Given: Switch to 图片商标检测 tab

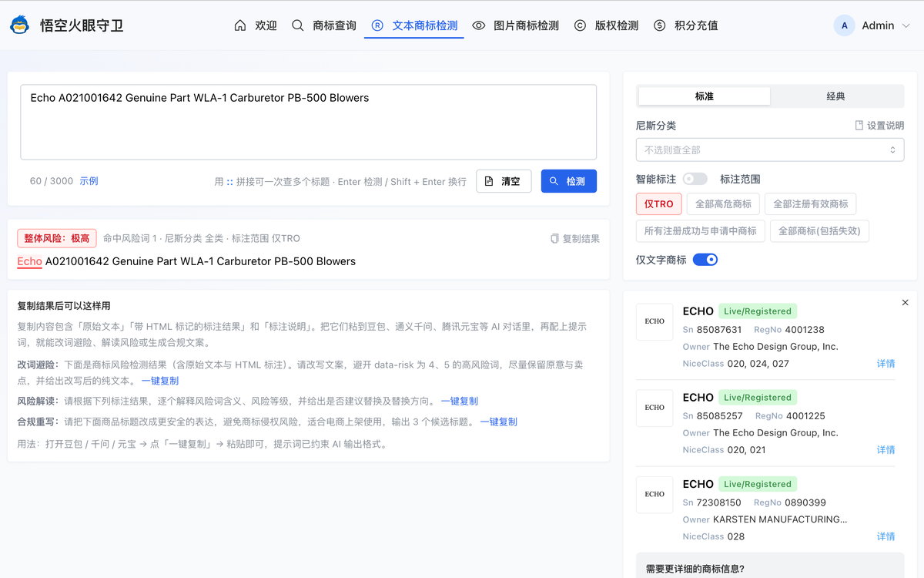Looking at the screenshot, I should tap(516, 25).
